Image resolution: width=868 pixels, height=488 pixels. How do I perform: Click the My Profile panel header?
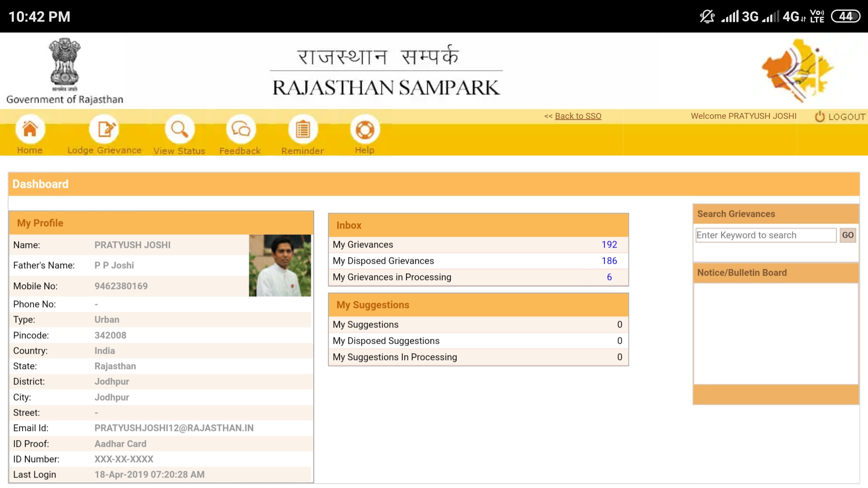pyautogui.click(x=161, y=223)
